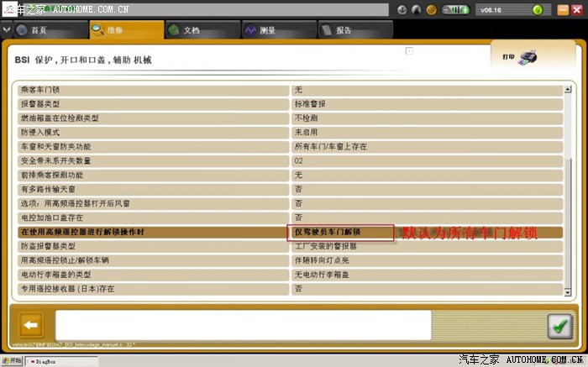Screen dimensions: 588x367
Task: Select the 仅驾驶员车门解锁 value field
Action: (341, 232)
